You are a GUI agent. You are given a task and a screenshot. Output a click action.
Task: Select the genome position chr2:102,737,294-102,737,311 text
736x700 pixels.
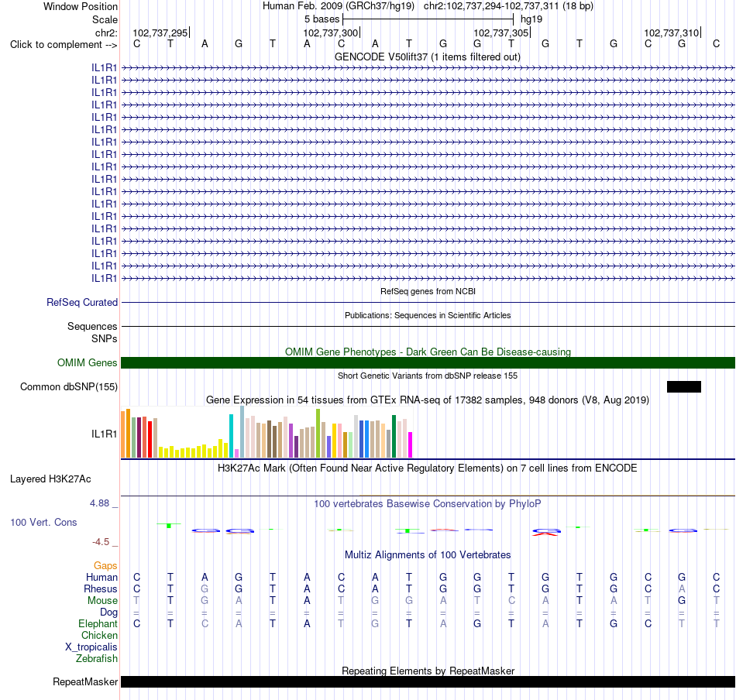[x=508, y=6]
